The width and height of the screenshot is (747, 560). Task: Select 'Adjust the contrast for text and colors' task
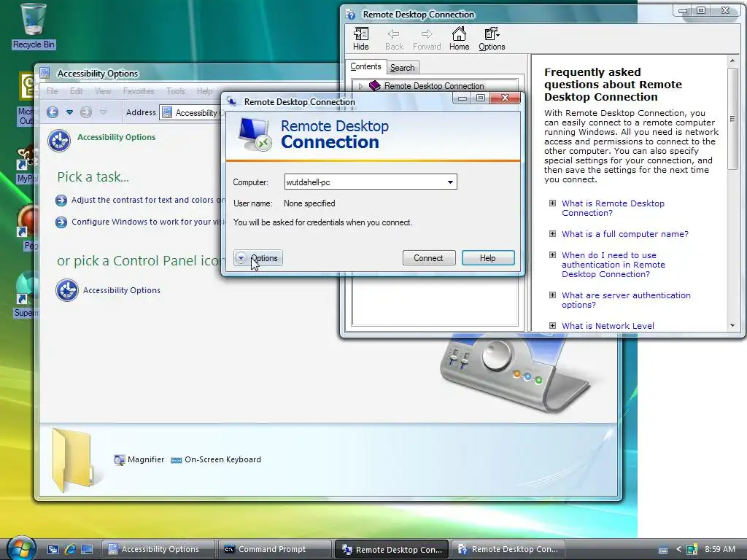147,200
